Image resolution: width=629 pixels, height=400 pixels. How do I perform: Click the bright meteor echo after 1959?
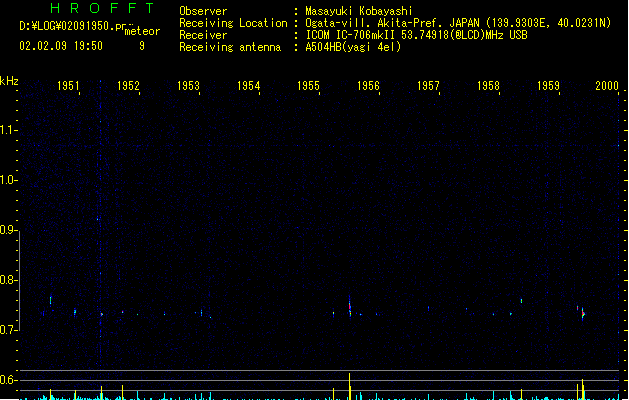pos(583,314)
